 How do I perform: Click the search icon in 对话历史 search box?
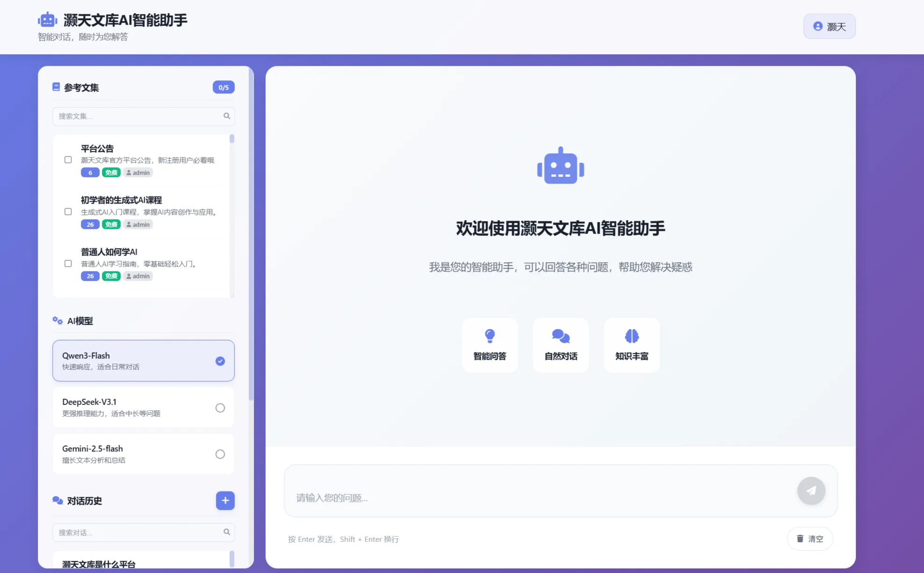(x=228, y=532)
